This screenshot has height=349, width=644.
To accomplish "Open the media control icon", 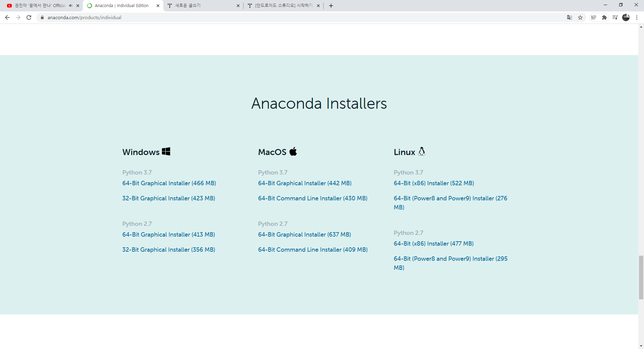I will click(615, 17).
